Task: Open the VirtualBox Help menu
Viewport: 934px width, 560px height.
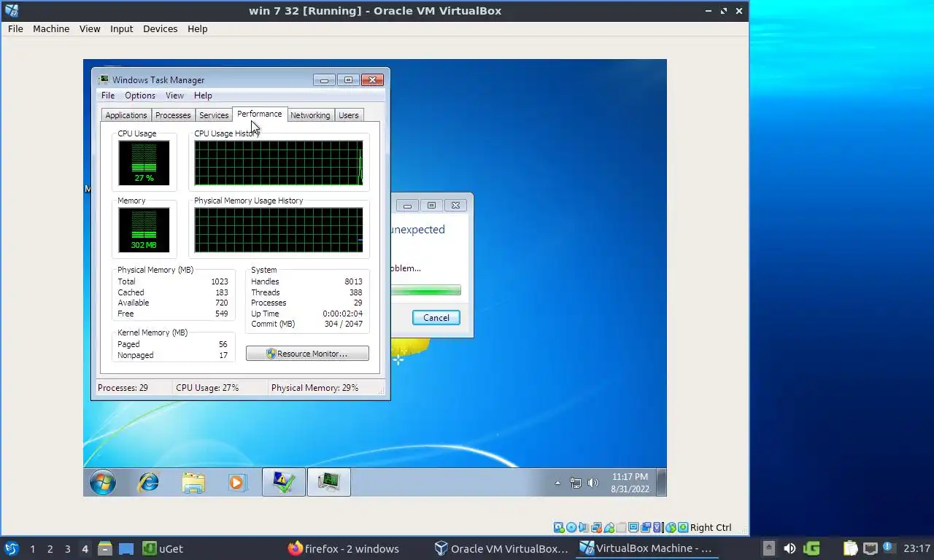Action: coord(197,28)
